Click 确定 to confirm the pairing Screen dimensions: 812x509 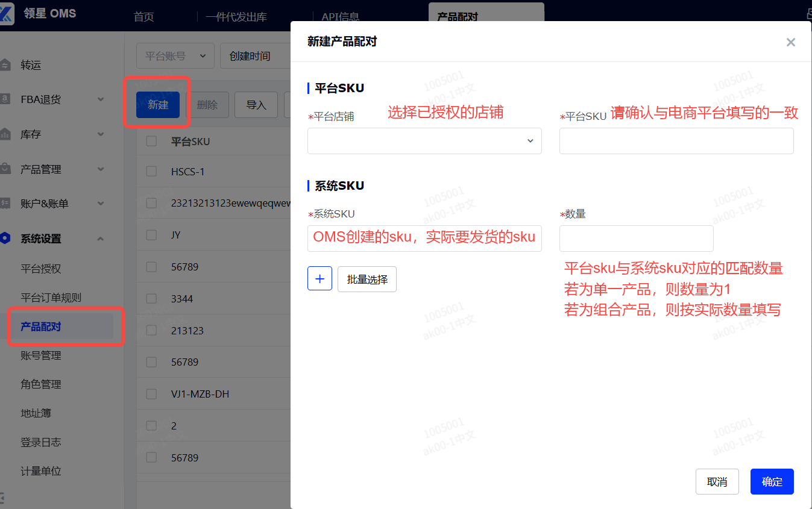point(772,481)
